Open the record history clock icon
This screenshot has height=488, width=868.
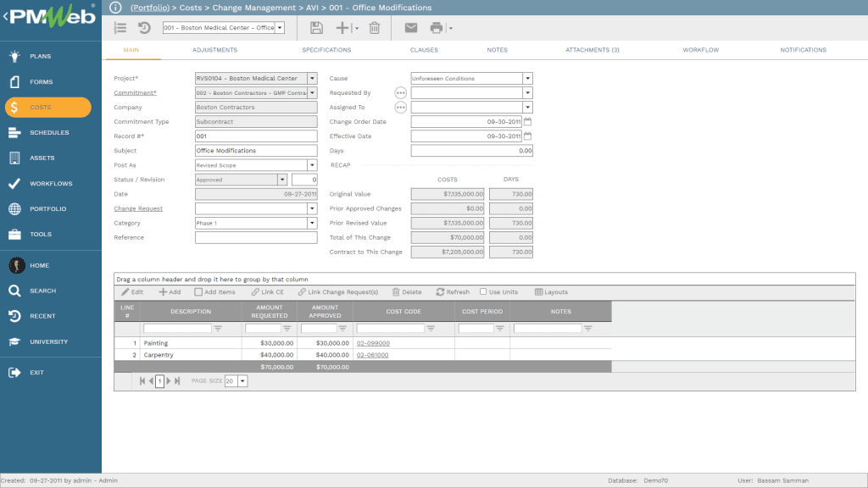tap(144, 28)
